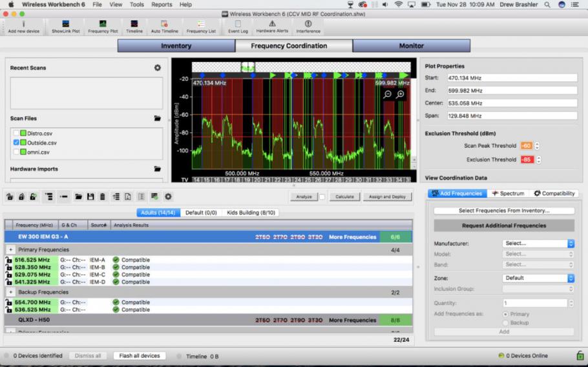Click the collapse all rows dash icon

(x=64, y=196)
